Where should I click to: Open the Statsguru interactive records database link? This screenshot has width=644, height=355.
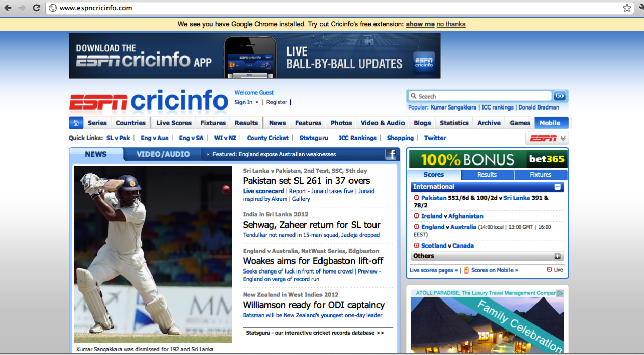click(x=315, y=333)
